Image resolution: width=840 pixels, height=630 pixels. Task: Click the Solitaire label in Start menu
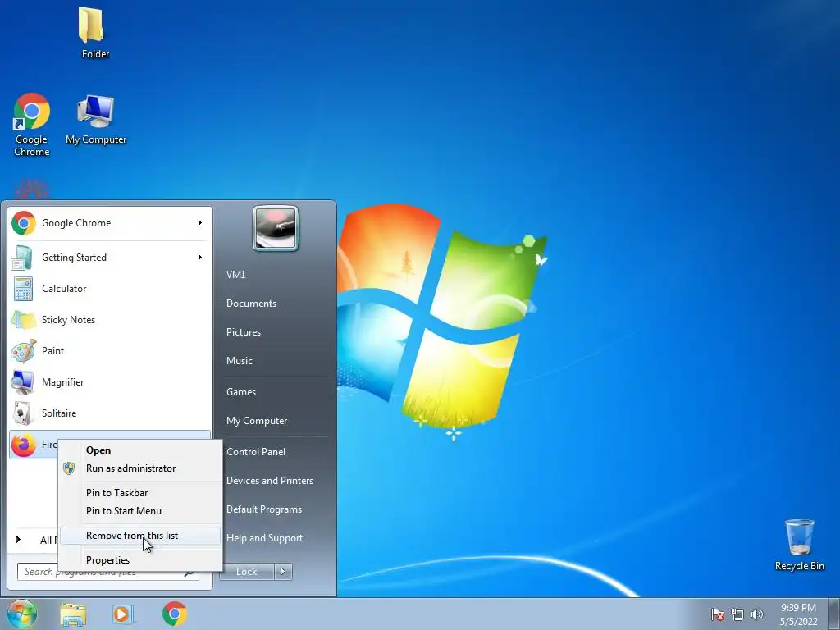pyautogui.click(x=59, y=413)
